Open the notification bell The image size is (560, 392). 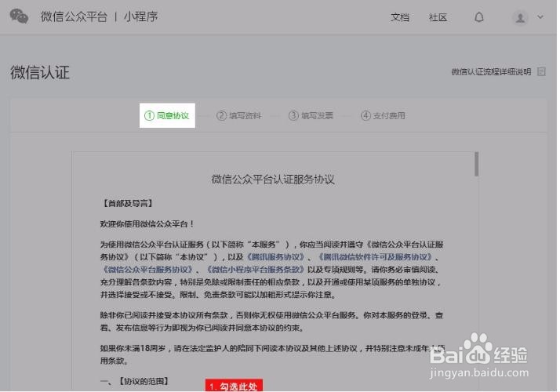(x=479, y=17)
